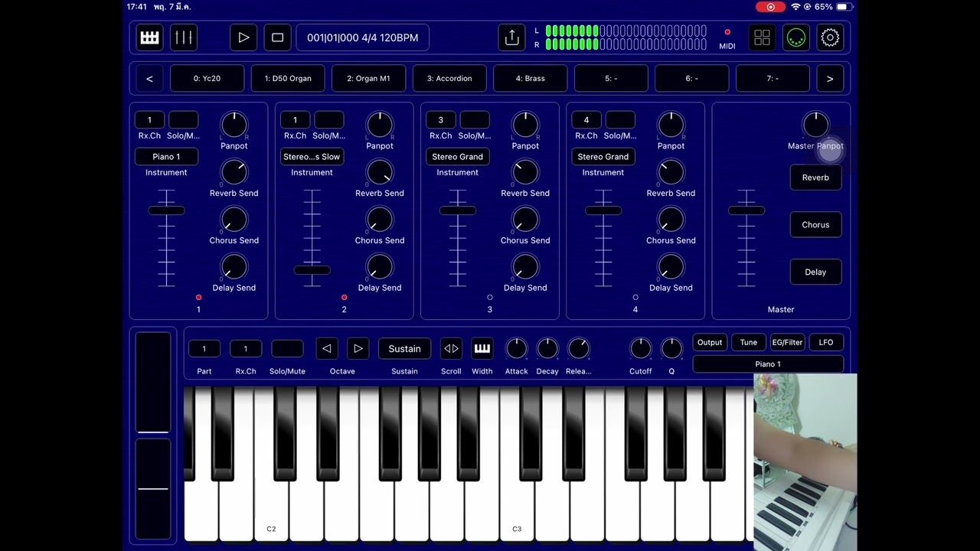Viewport: 980px width, 551px height.
Task: Open the settings gear icon
Action: pyautogui.click(x=830, y=37)
